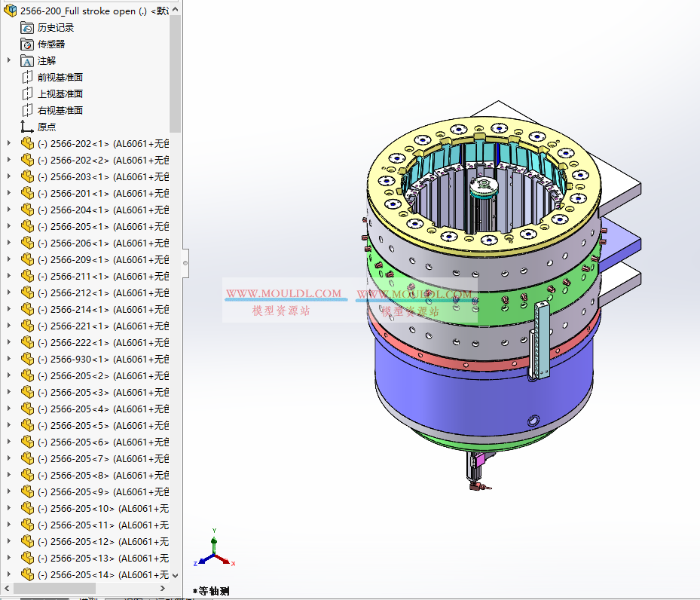This screenshot has height=600, width=700.
Task: Click the part icon for 2566-930<1>
Action: click(28, 360)
